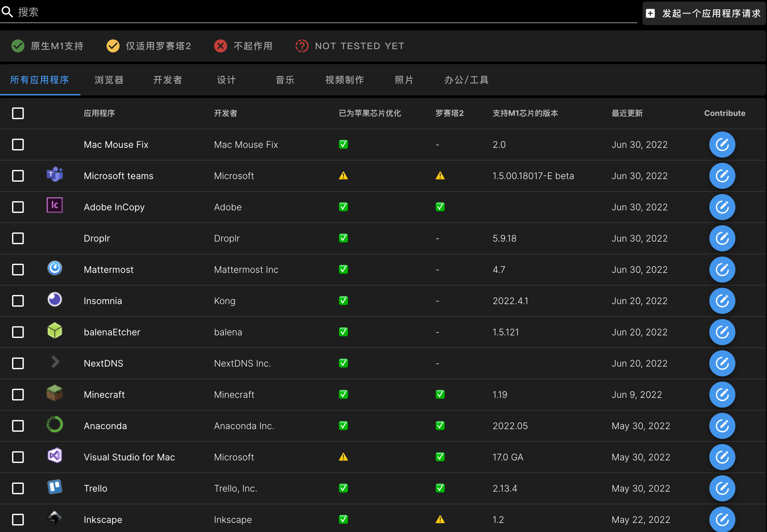This screenshot has width=767, height=532.
Task: Click the contribute edit icon for balenaEtcher
Action: click(x=722, y=332)
